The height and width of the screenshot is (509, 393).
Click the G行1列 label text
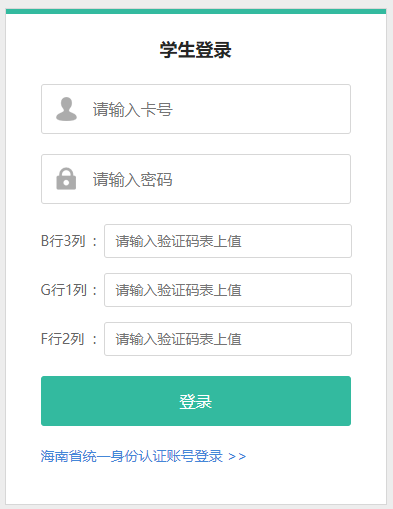[x=64, y=290]
